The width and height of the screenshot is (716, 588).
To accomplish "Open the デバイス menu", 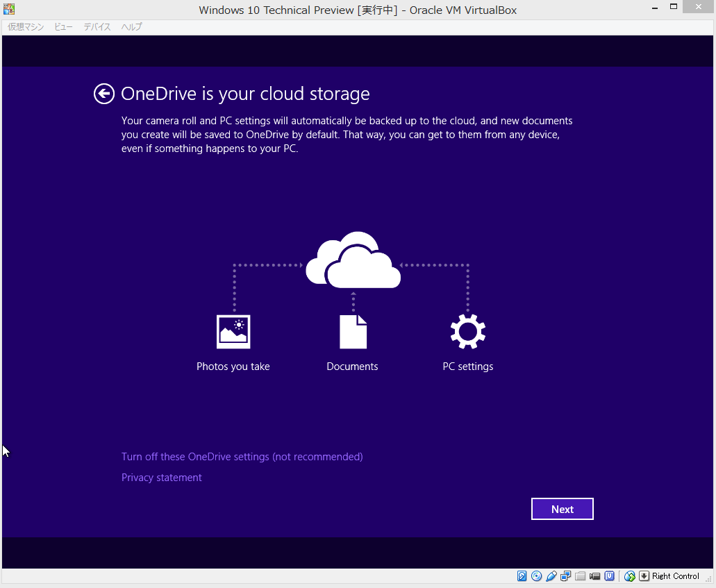I will [x=97, y=27].
